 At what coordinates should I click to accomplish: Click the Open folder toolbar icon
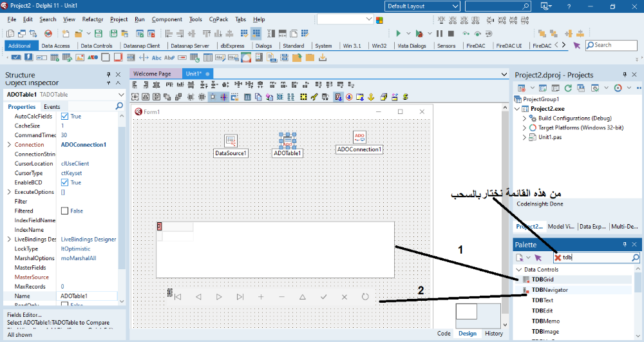coord(78,33)
